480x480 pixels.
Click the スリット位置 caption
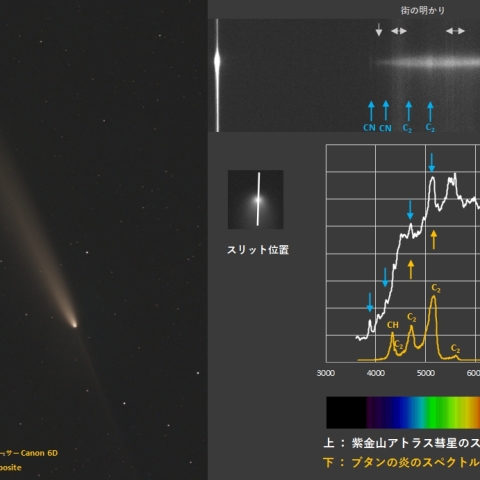pos(258,250)
